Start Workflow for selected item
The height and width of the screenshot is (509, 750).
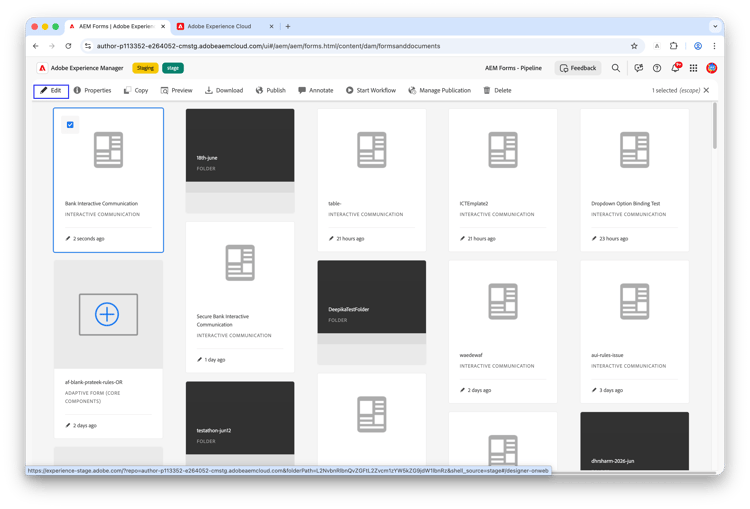click(371, 90)
